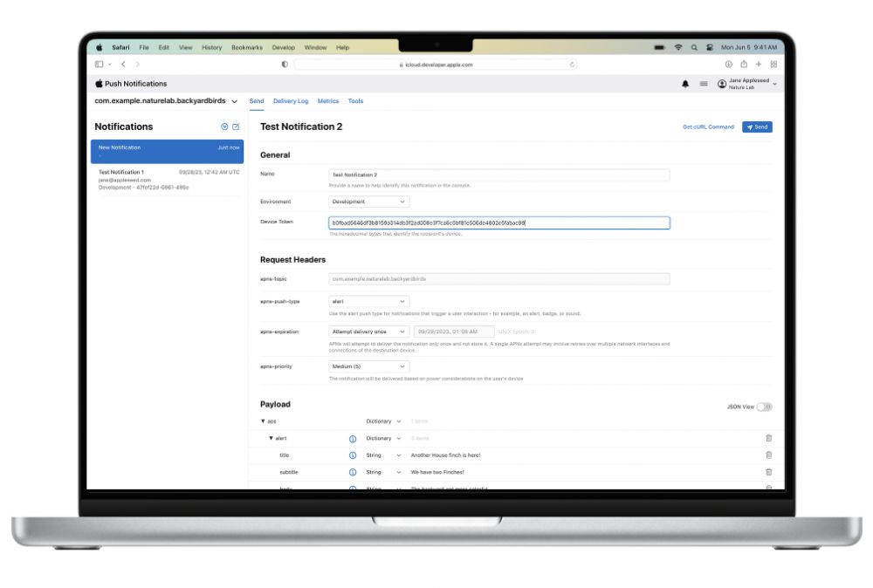Toggle the Safari sidebar button

coord(100,65)
